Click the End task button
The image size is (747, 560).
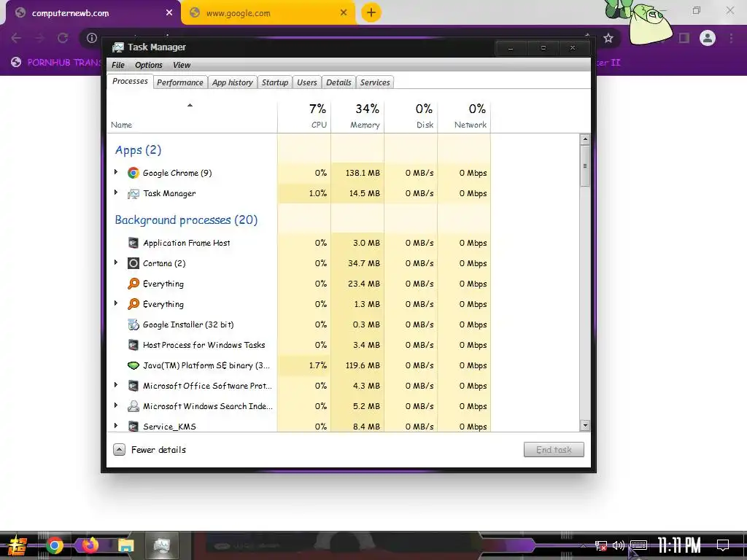click(x=554, y=449)
